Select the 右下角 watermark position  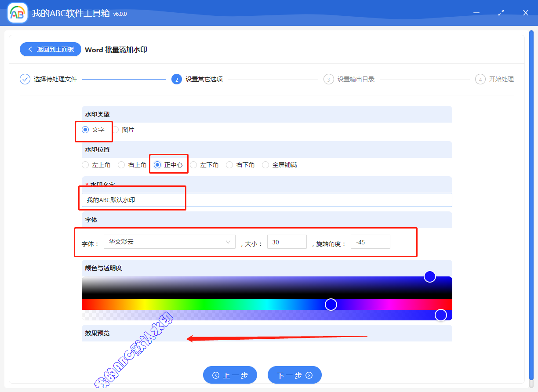click(x=229, y=164)
